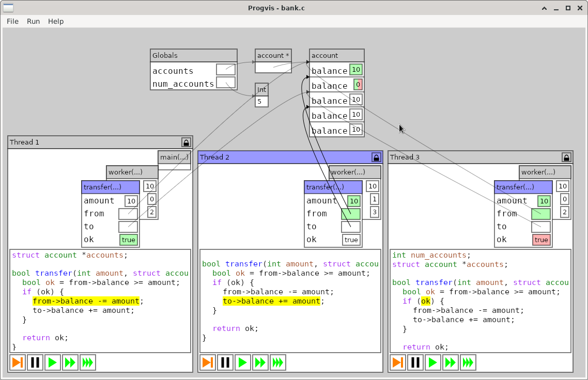Click Thread 3 triple-arrow fastest run button

[468, 362]
